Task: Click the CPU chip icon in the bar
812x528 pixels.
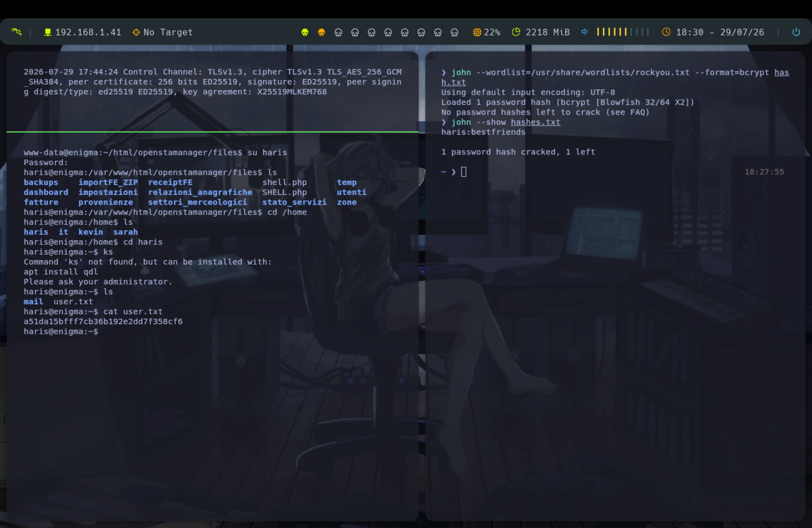Action: (x=477, y=32)
